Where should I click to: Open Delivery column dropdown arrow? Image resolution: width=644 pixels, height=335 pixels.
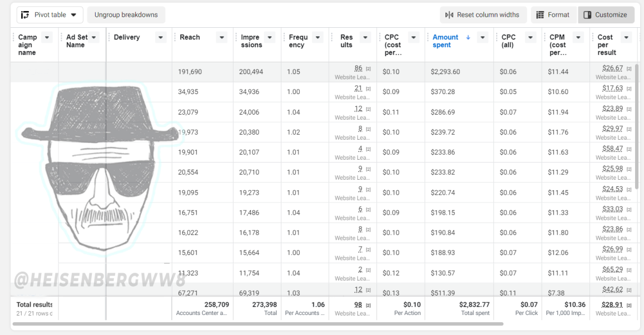tap(161, 37)
